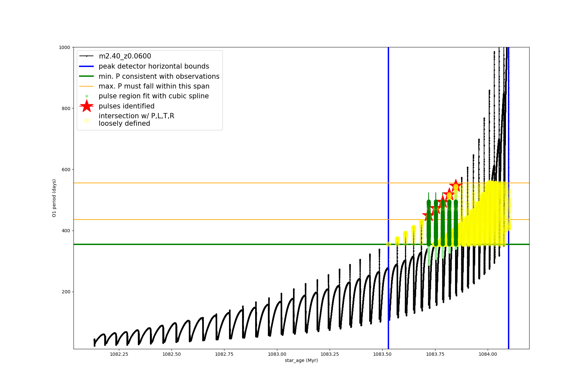This screenshot has width=588, height=392.
Task: Click the 'O1 period (days)' y-axis label
Action: pyautogui.click(x=54, y=198)
